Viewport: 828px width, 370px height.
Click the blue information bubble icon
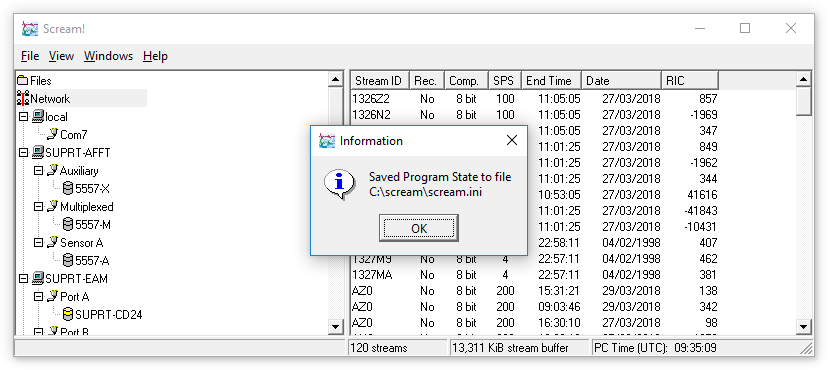coord(338,184)
